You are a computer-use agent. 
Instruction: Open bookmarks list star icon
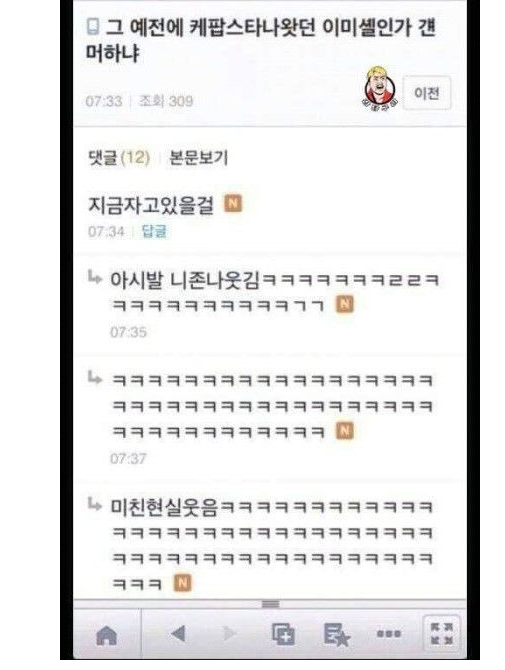336,635
